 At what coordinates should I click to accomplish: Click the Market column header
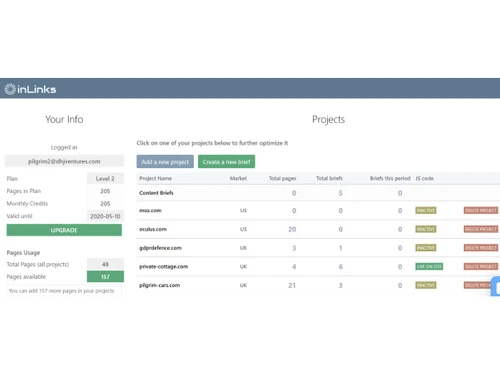(238, 178)
